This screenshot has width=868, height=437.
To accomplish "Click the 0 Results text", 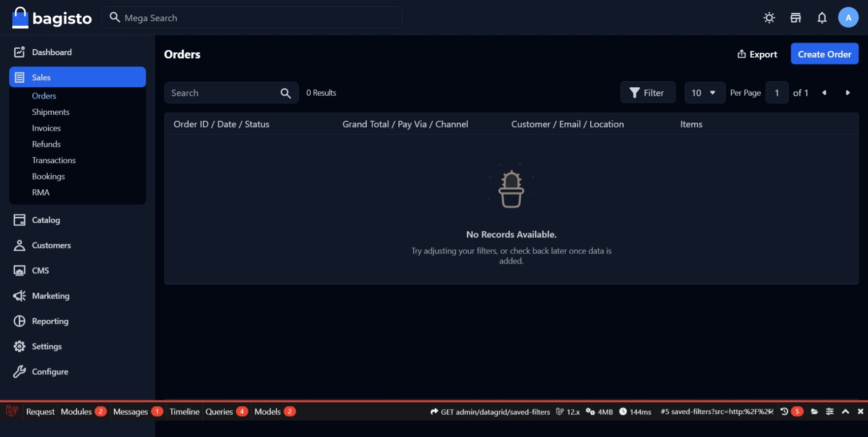I will point(321,93).
